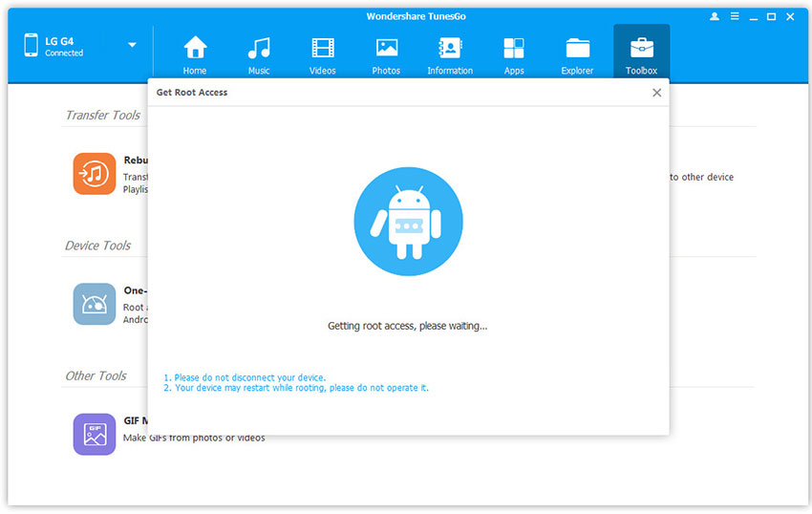This screenshot has width=812, height=514.
Task: Expand the LG G4 device dropdown arrow
Action: [x=132, y=45]
